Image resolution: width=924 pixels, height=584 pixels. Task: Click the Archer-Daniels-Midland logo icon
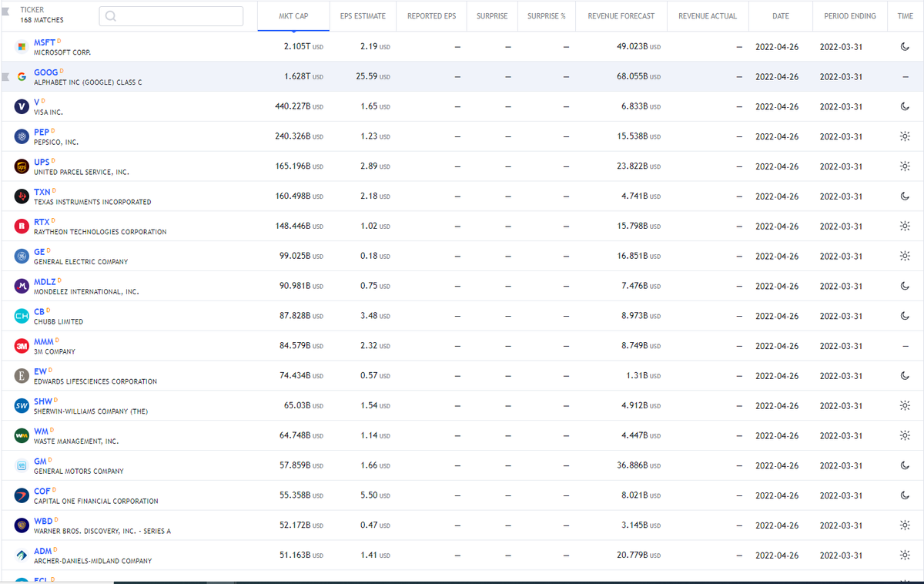point(22,555)
